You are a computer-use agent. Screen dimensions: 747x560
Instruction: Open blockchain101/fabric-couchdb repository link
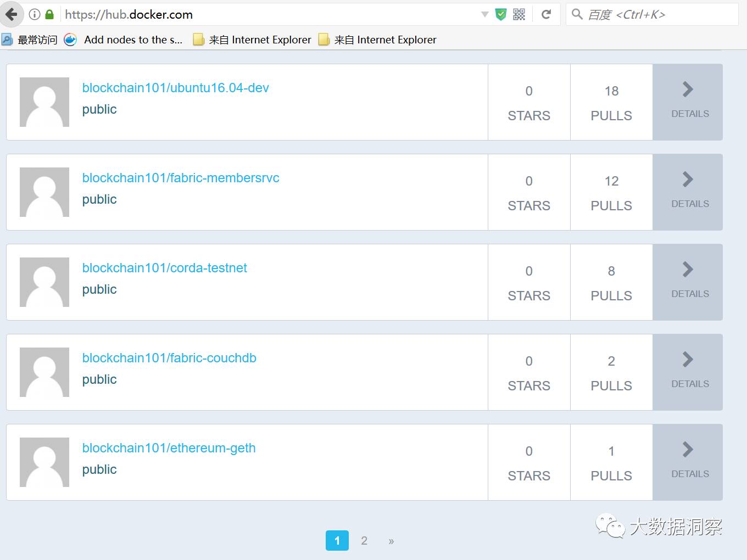169,358
